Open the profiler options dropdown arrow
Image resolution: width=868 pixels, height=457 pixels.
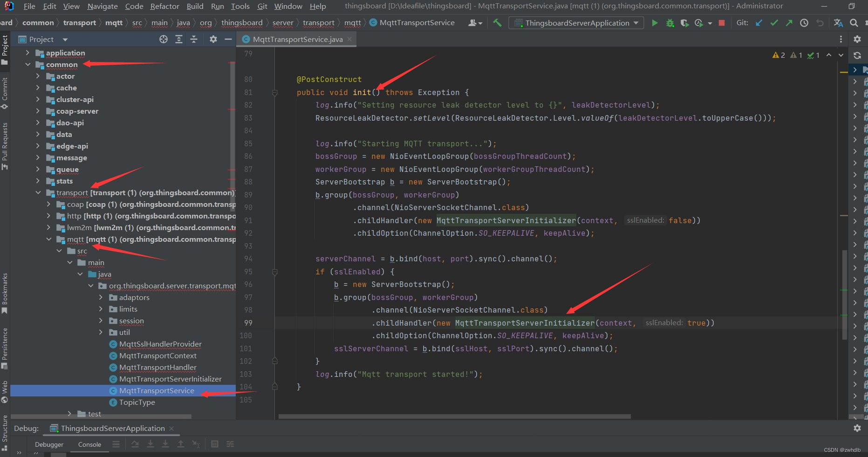pyautogui.click(x=710, y=23)
